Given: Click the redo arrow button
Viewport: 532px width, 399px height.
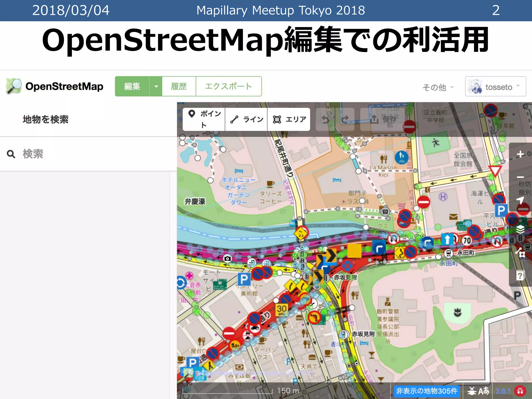Looking at the screenshot, I should pos(345,119).
